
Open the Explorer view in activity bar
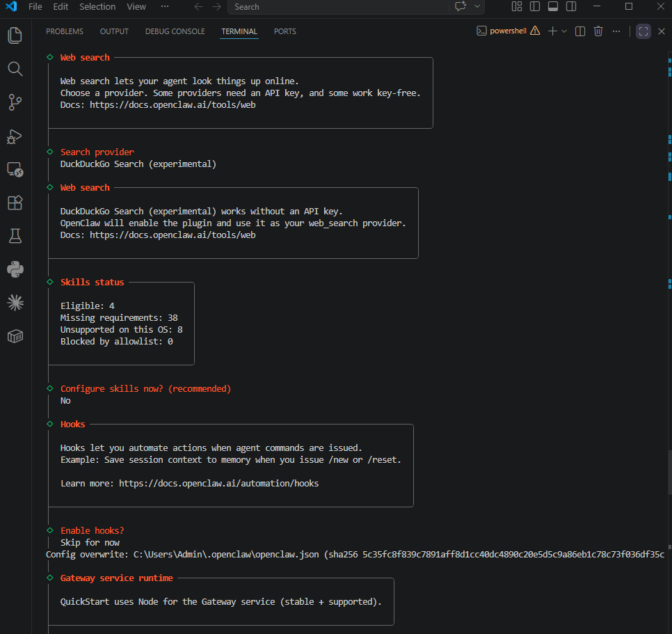click(15, 35)
